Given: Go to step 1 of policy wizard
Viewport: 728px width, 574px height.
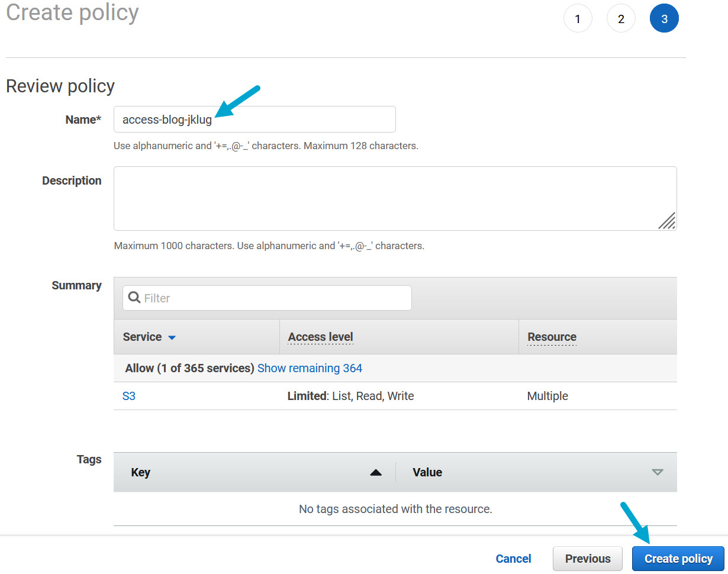Looking at the screenshot, I should (578, 19).
